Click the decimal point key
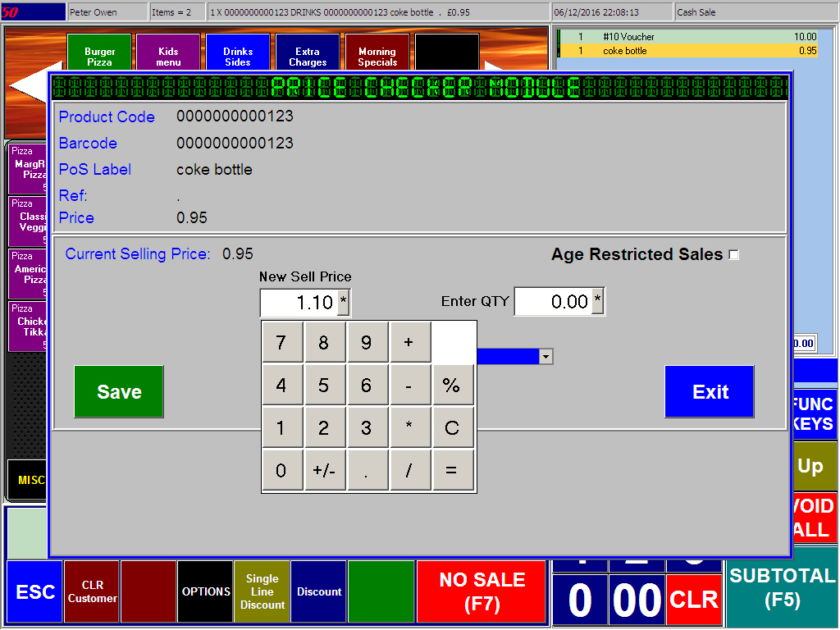Screen dimensions: 840x630 point(367,471)
